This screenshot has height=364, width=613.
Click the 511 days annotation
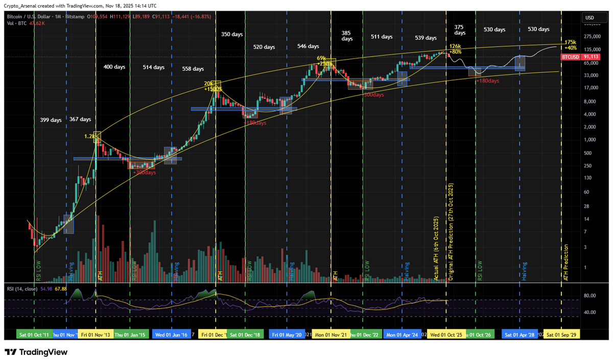pos(382,37)
